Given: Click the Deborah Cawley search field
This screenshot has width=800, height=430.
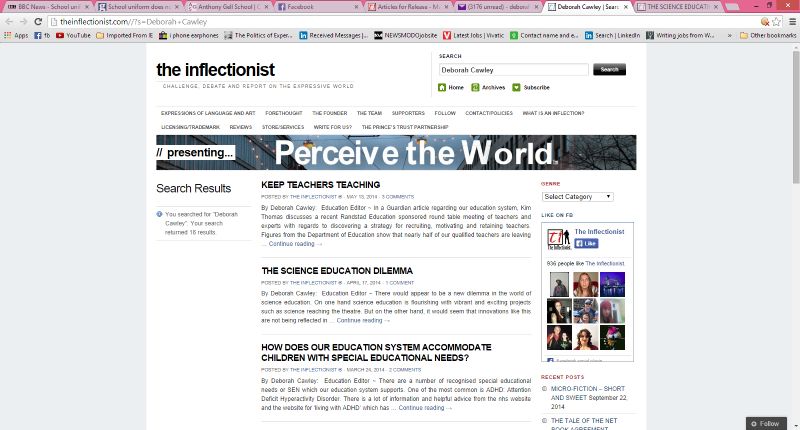Looking at the screenshot, I should pyautogui.click(x=513, y=70).
